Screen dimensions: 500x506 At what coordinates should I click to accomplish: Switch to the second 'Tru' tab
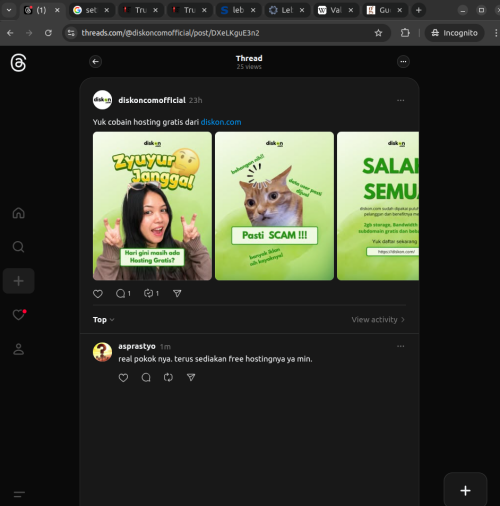point(189,10)
